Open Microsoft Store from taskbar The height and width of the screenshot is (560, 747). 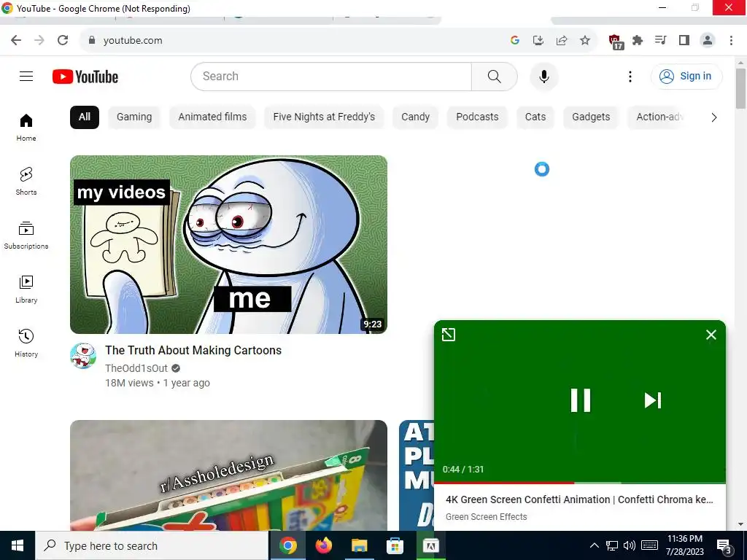pyautogui.click(x=395, y=545)
